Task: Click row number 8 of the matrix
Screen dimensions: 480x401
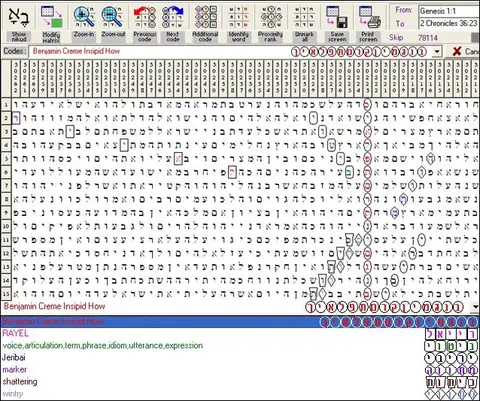Action: (x=6, y=200)
